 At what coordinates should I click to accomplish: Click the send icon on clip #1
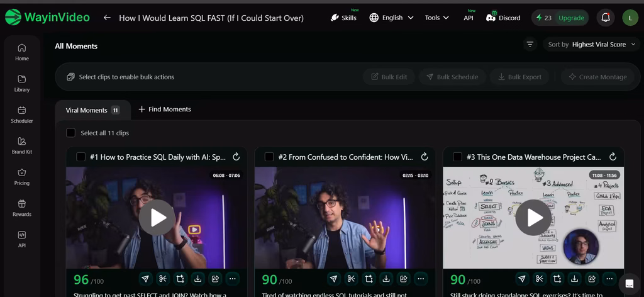coord(145,279)
